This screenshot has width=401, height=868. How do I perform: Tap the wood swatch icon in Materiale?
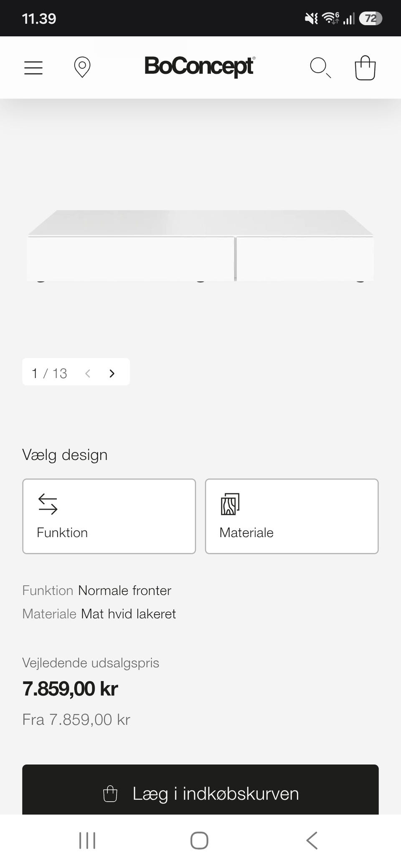[x=230, y=504]
